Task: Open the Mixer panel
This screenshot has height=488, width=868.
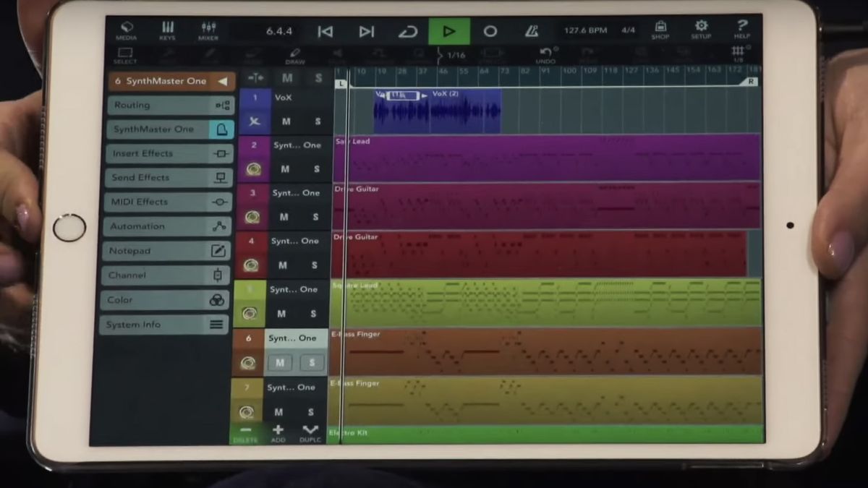Action: tap(208, 29)
